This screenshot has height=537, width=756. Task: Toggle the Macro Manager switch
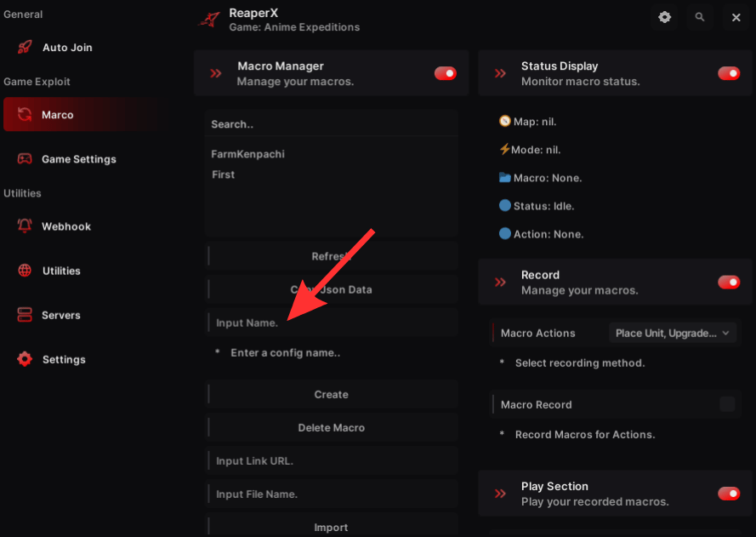pos(445,73)
